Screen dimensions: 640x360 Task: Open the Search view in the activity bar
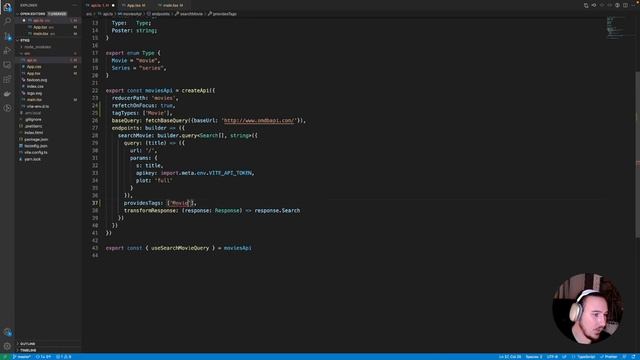click(x=7, y=21)
